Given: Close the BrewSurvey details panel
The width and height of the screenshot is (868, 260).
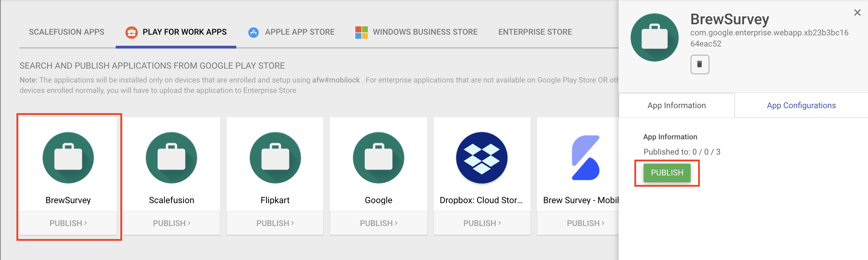Looking at the screenshot, I should coord(857,12).
